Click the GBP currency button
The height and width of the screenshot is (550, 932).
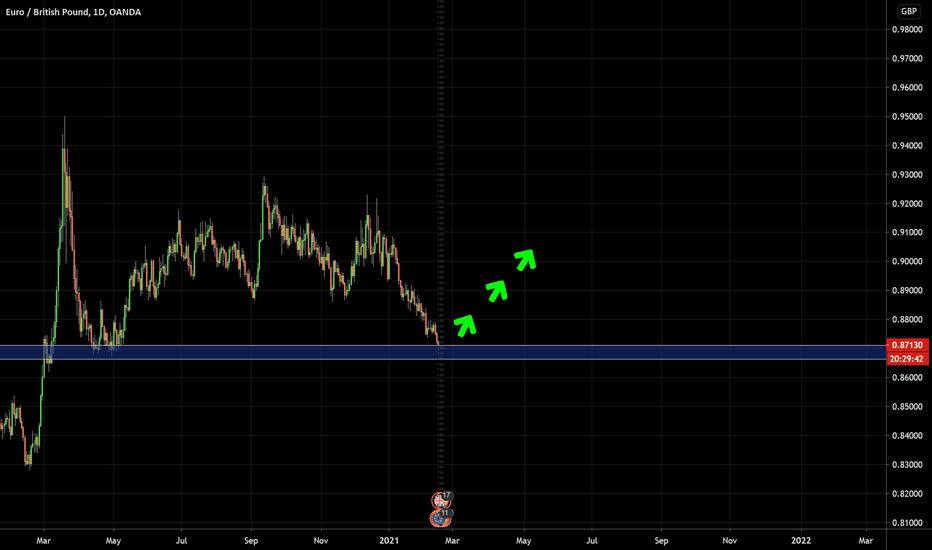(x=908, y=11)
